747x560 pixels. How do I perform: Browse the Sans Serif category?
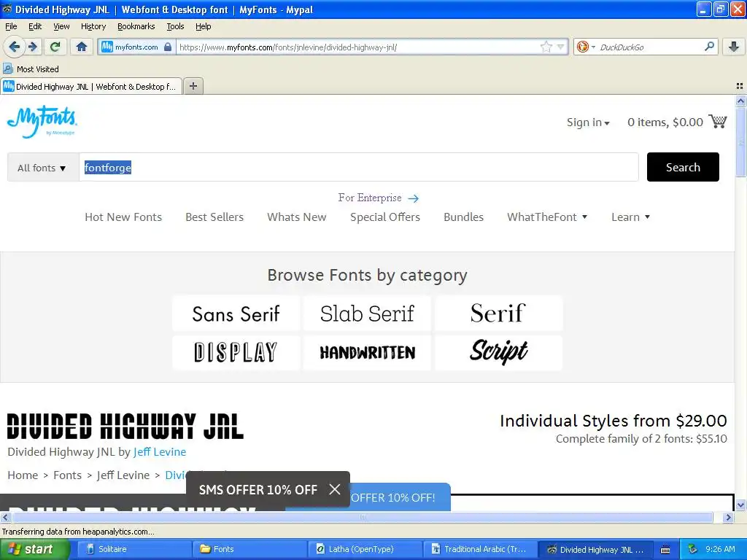[236, 314]
